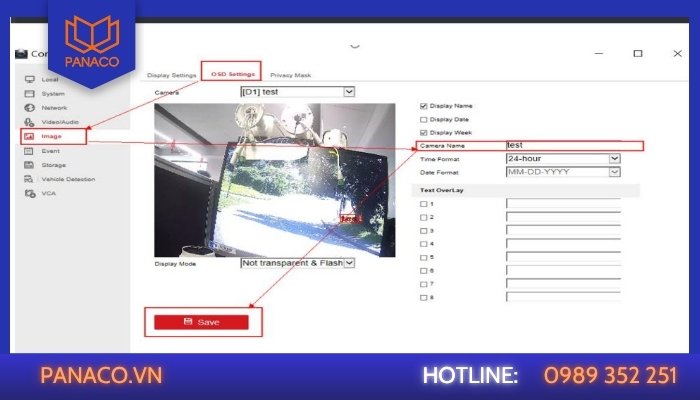Viewport: 700px width, 400px height.
Task: Enable the Display Date checkbox
Action: point(424,120)
